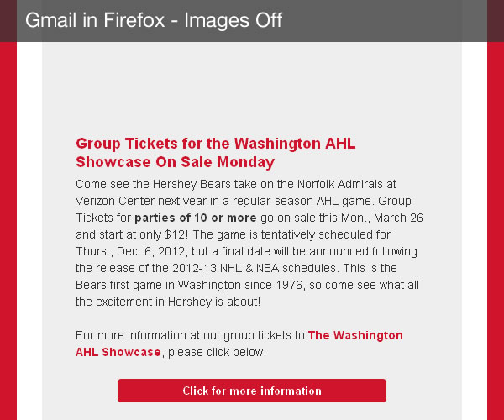Click 'AHL Showcase' on the link's second line

[118, 352]
